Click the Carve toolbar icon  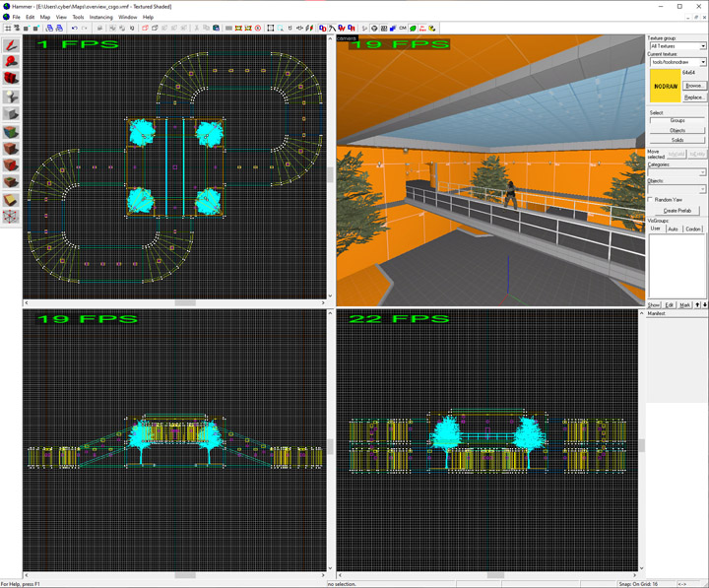coord(99,28)
